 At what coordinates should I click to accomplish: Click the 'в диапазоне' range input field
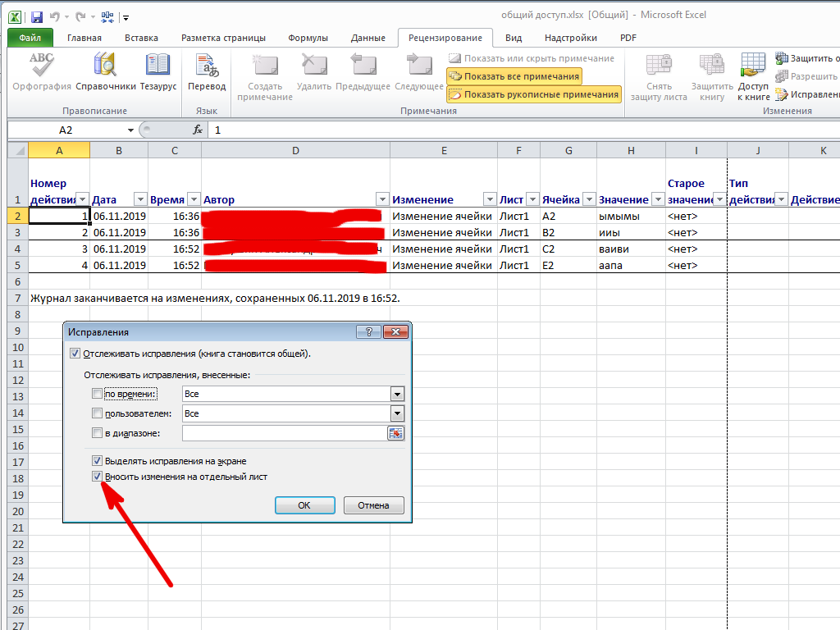click(284, 433)
